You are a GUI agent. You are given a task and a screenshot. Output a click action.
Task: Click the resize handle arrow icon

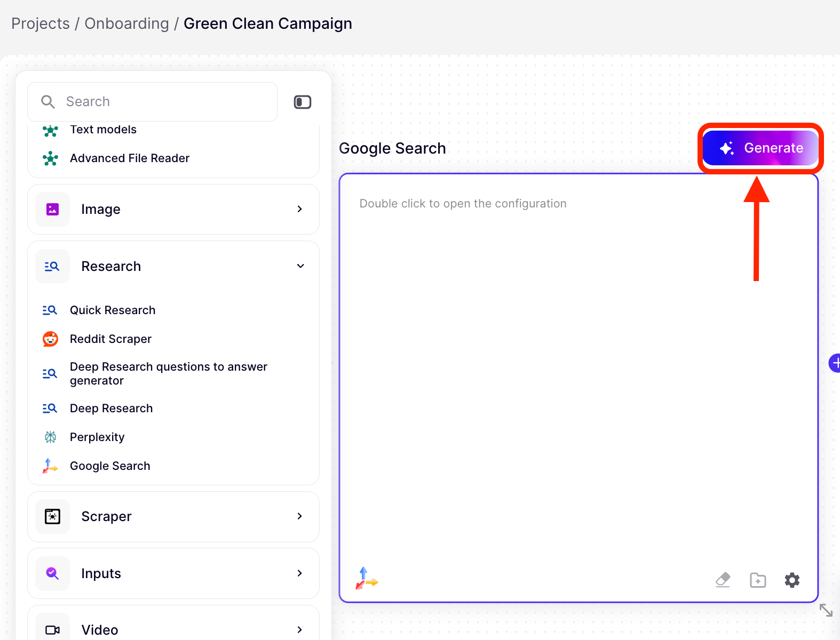pyautogui.click(x=826, y=610)
